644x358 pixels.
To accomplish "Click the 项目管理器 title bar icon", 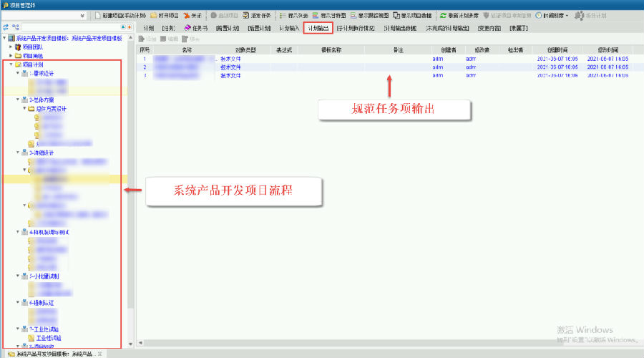I will (5, 5).
